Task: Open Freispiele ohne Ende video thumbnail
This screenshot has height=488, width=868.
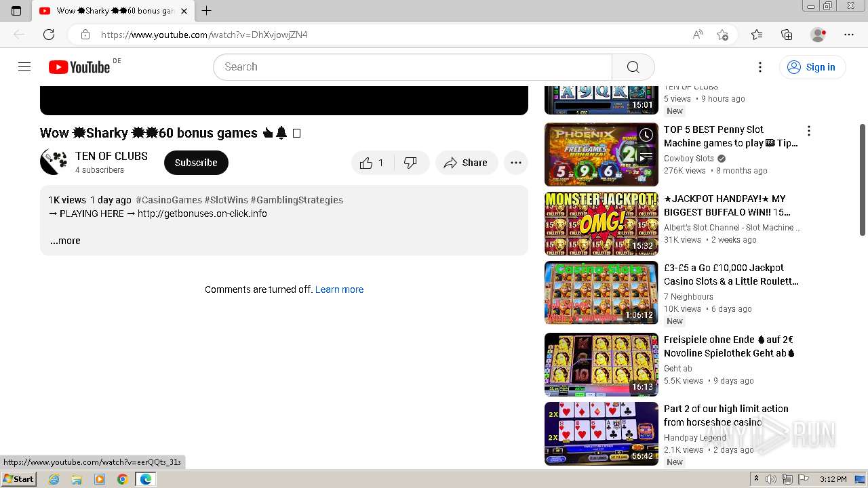Action: tap(601, 365)
